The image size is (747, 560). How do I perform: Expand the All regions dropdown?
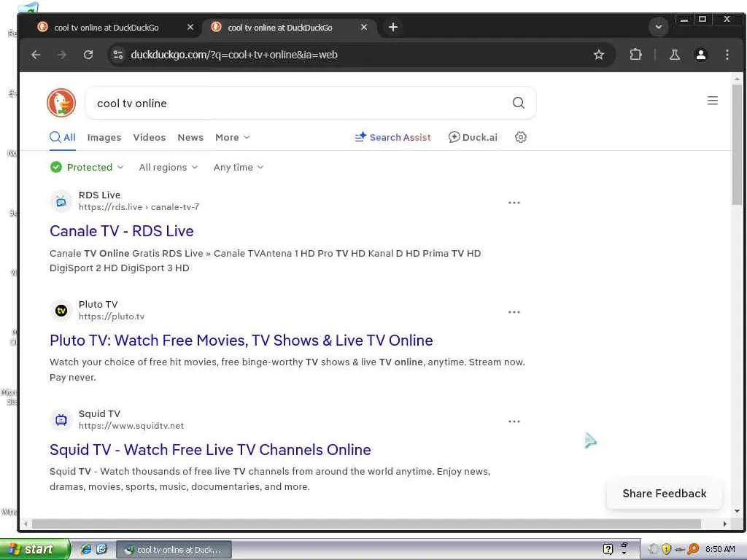click(x=169, y=167)
